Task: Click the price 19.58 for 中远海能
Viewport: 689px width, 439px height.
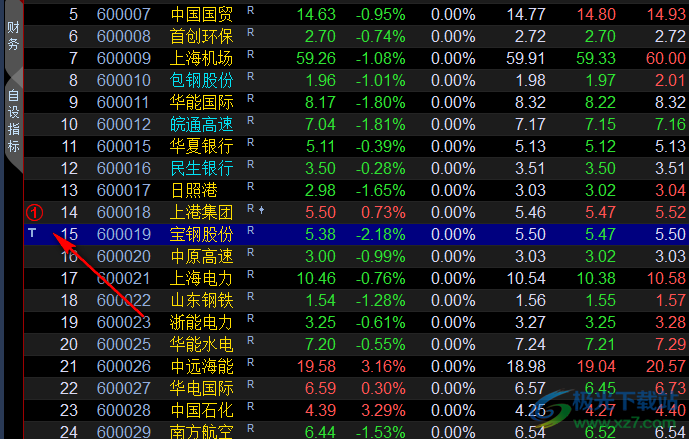Action: [x=316, y=366]
